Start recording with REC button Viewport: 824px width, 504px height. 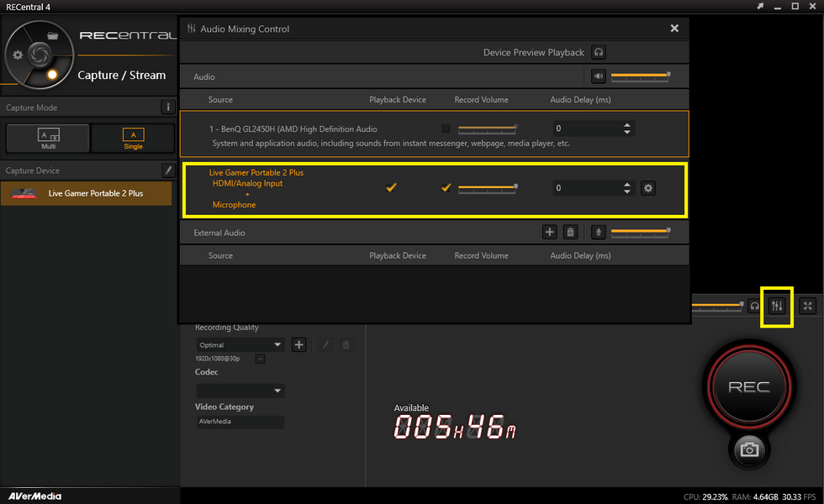749,386
